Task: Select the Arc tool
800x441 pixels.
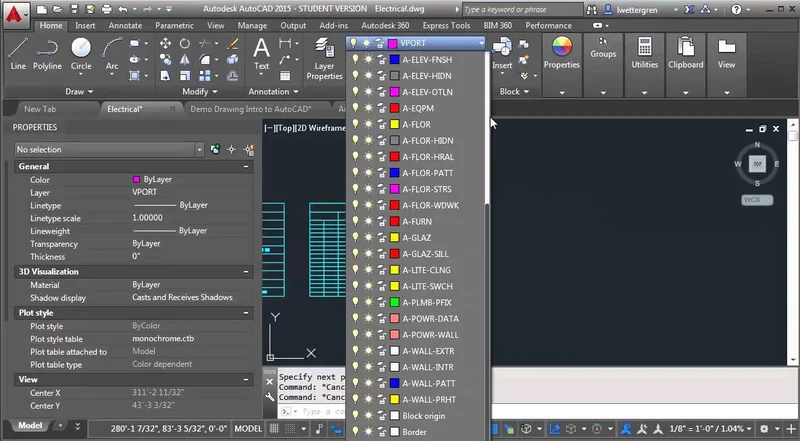Action: point(112,53)
